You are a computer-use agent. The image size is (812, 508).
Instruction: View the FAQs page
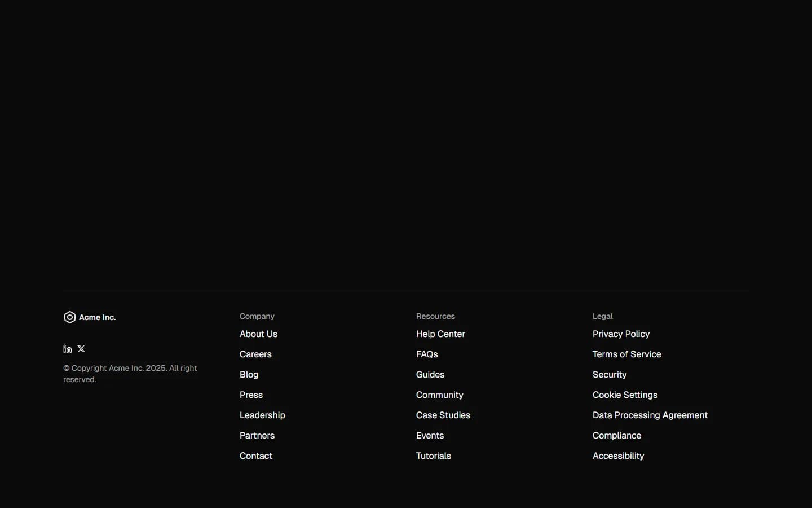pyautogui.click(x=427, y=354)
